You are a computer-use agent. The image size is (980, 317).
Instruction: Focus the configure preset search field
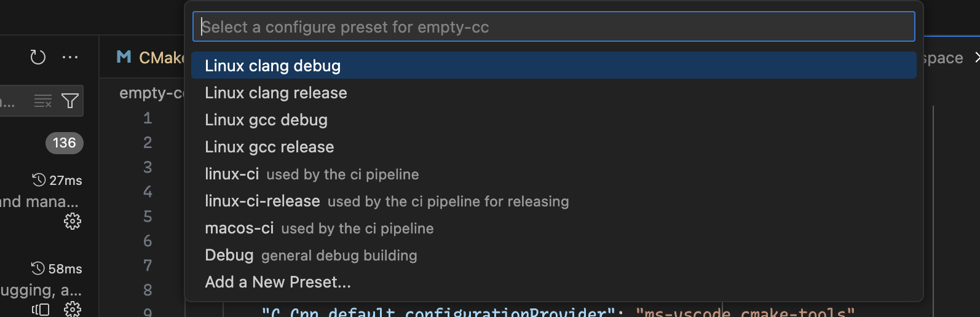pos(553,27)
